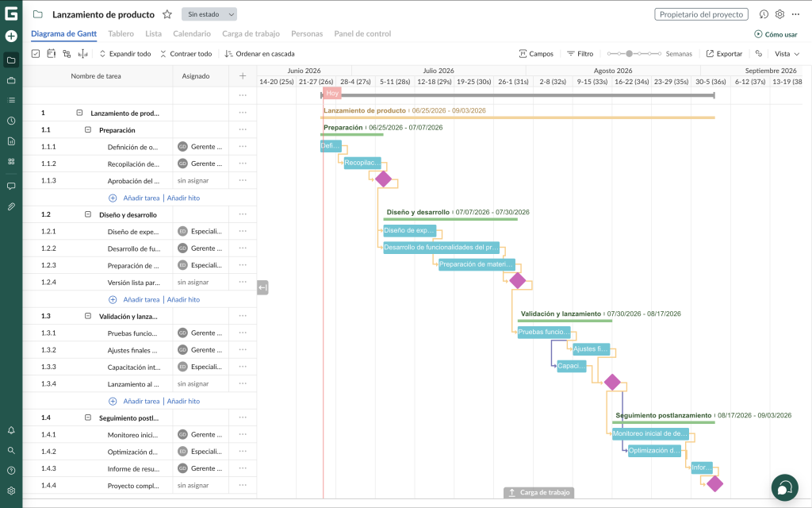
Task: Adjust the Semanas zoom slider handle
Action: 629,53
